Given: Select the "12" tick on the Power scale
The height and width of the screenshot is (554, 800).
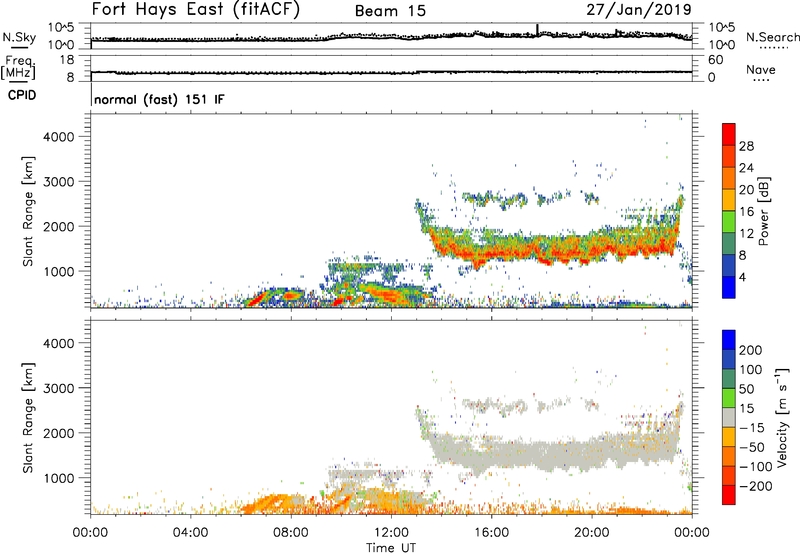Looking at the screenshot, I should (x=746, y=234).
